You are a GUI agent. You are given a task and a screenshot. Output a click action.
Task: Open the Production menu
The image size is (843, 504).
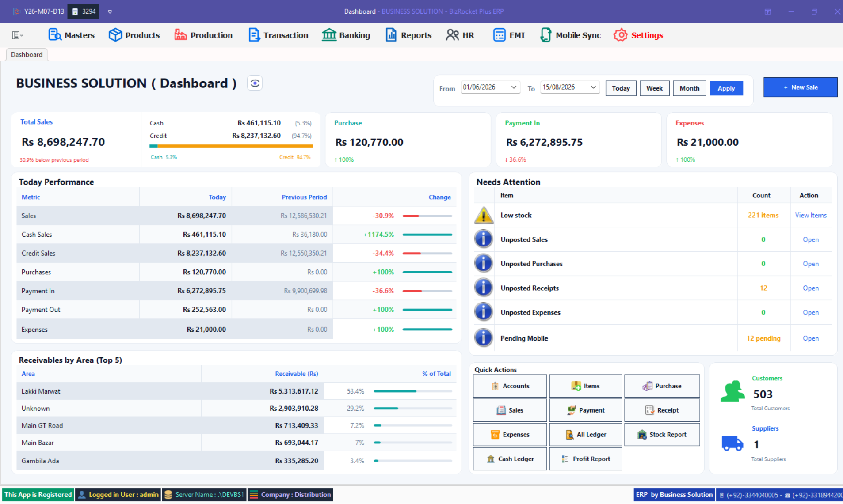coord(203,35)
